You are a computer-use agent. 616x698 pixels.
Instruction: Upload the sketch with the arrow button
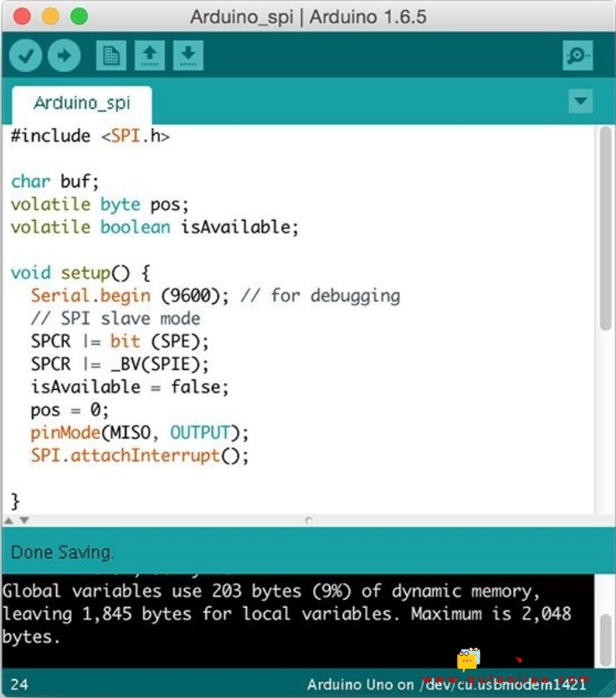pyautogui.click(x=64, y=56)
